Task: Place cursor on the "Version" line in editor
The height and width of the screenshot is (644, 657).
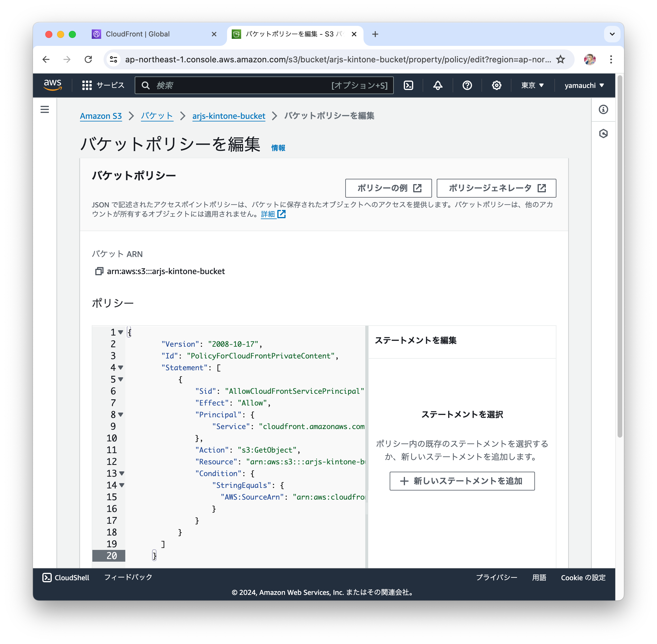Action: [211, 344]
